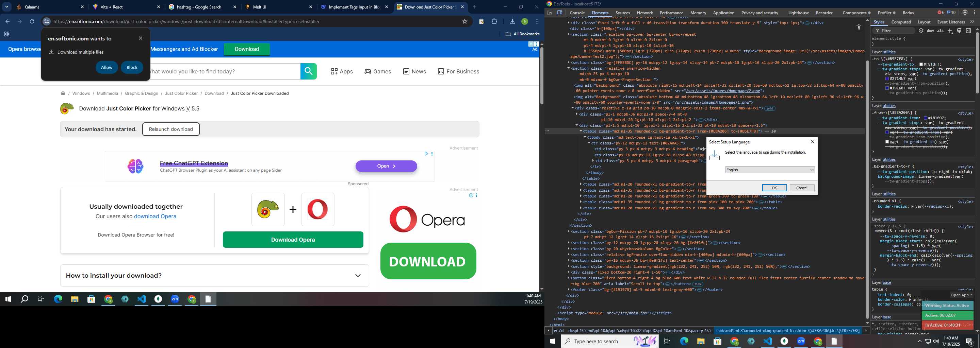Open Visual Studio Code from outer taskbar
Image resolution: width=980 pixels, height=348 pixels.
pyautogui.click(x=767, y=341)
